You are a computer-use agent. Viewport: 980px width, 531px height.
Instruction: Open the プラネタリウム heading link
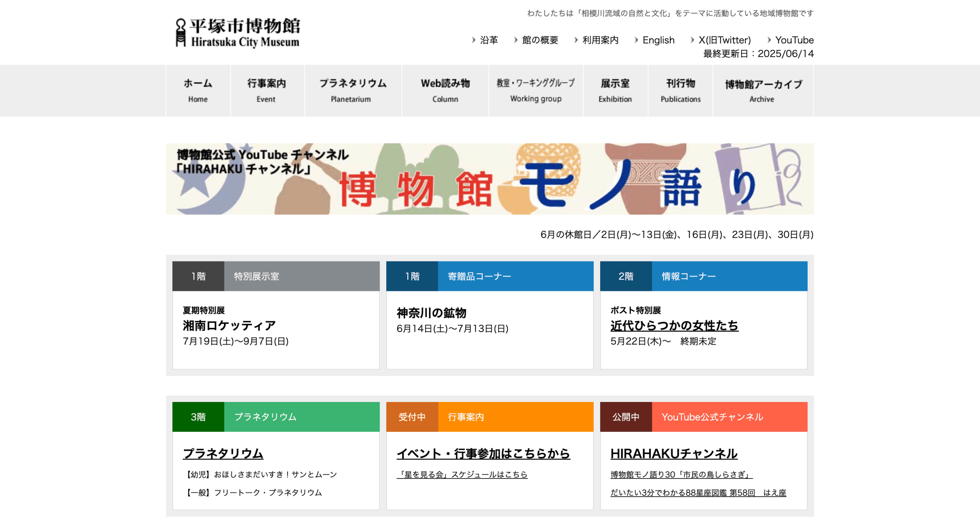coord(223,453)
